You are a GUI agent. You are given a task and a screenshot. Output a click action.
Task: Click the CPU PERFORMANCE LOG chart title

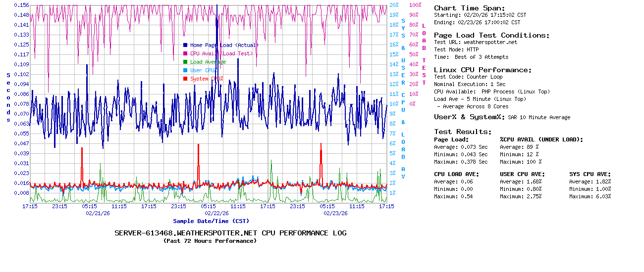click(x=230, y=233)
